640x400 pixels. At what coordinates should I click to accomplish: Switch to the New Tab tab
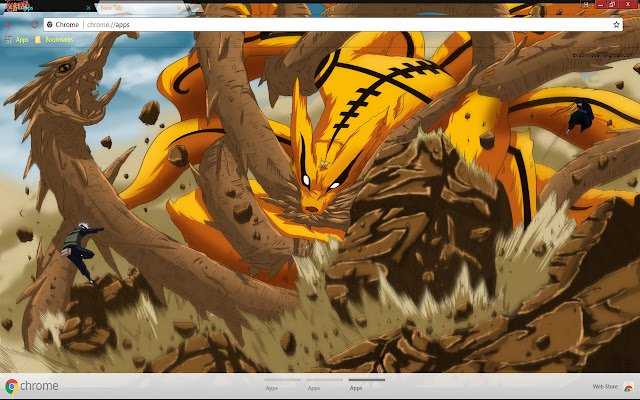(139, 8)
